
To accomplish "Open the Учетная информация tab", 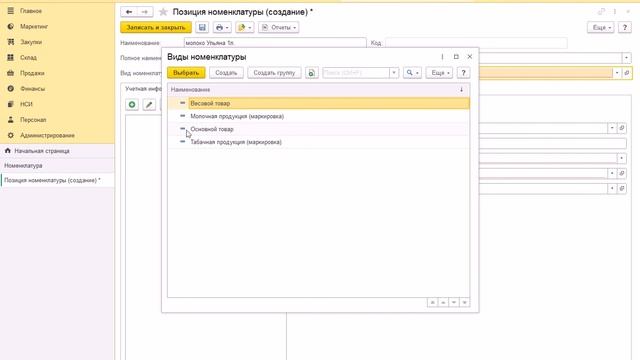I will tap(143, 89).
